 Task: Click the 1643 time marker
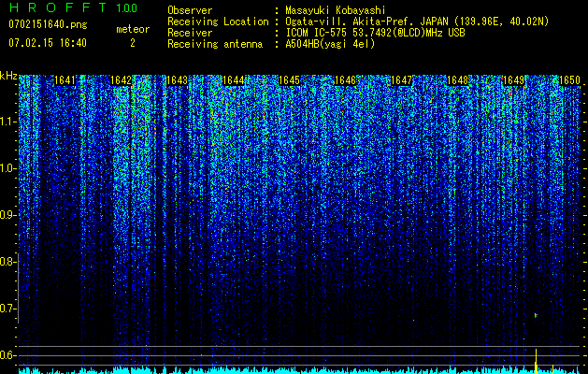click(x=177, y=80)
